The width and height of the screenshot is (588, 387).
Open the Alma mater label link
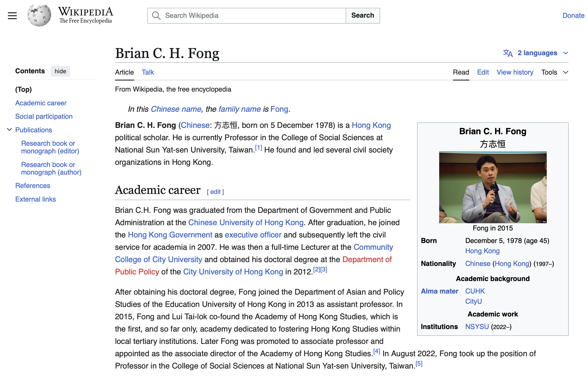(439, 291)
